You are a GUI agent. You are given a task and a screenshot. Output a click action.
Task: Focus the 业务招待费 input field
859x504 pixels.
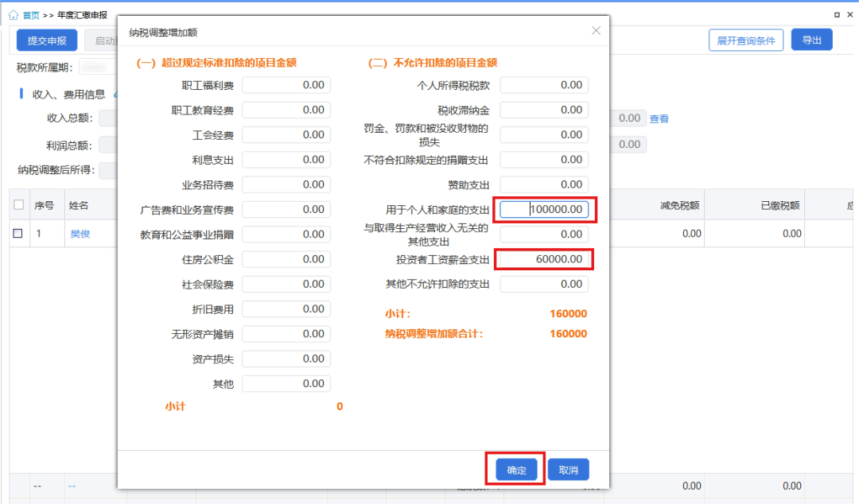coord(286,184)
